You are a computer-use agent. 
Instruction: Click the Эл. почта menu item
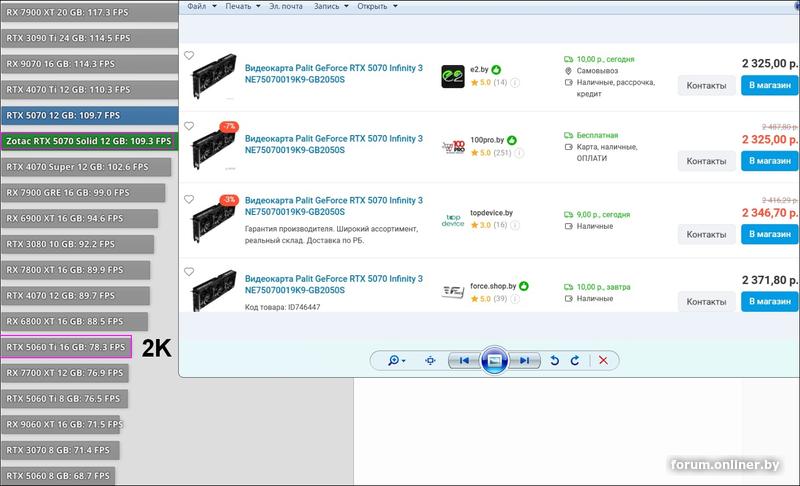(x=286, y=6)
